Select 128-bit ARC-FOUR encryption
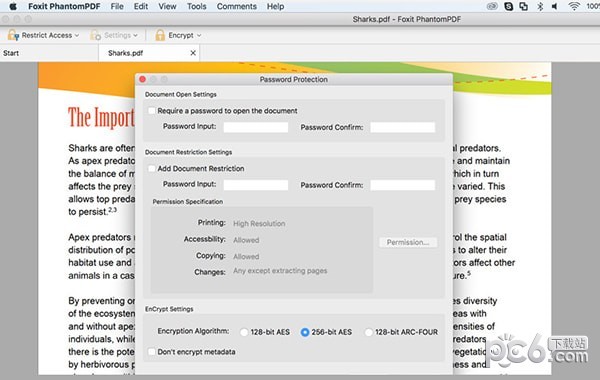Screen dimensions: 600x380 click(368, 332)
